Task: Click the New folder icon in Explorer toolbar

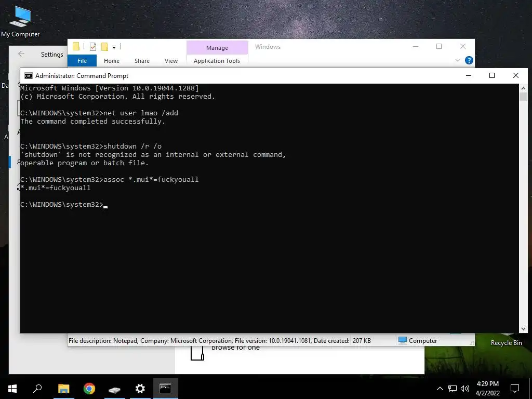Action: pyautogui.click(x=104, y=46)
